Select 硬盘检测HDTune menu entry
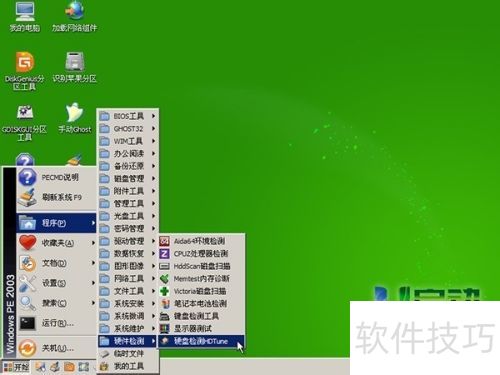 coord(201,341)
